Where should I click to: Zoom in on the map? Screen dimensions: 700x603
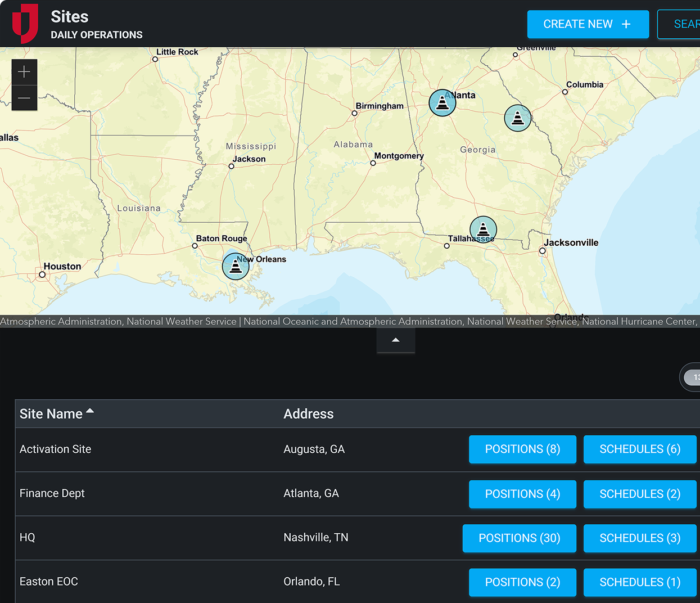[24, 72]
